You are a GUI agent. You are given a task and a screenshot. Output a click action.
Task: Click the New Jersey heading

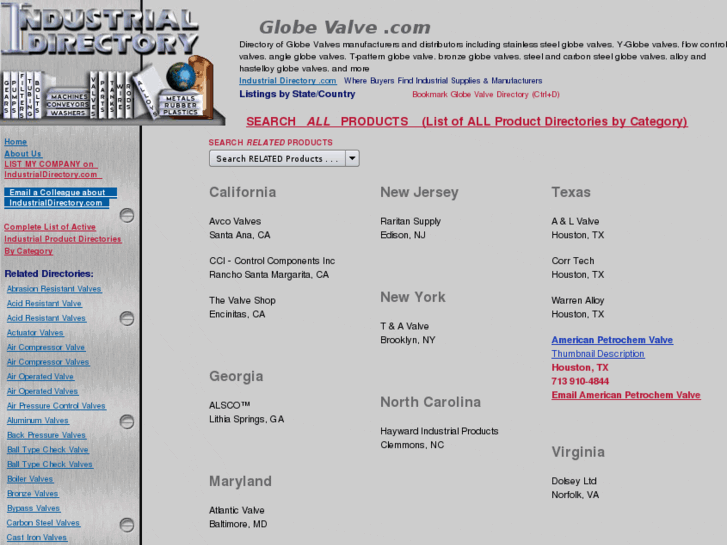[x=419, y=192]
